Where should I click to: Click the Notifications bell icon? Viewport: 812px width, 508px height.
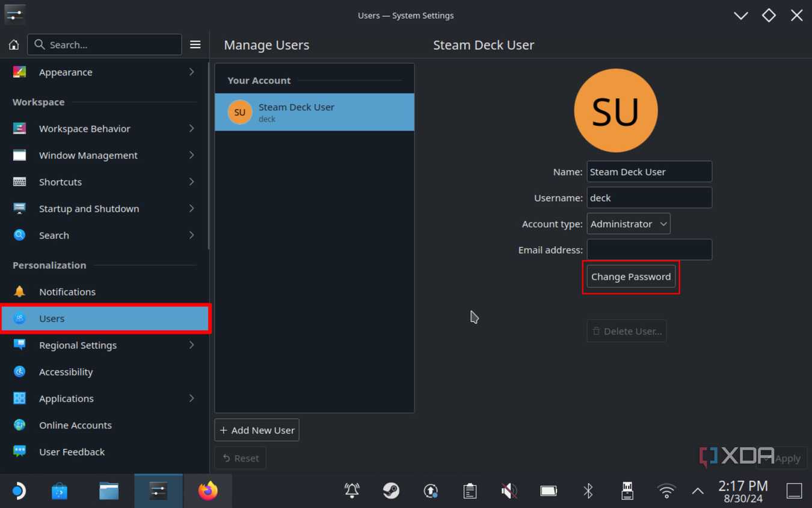(19, 291)
